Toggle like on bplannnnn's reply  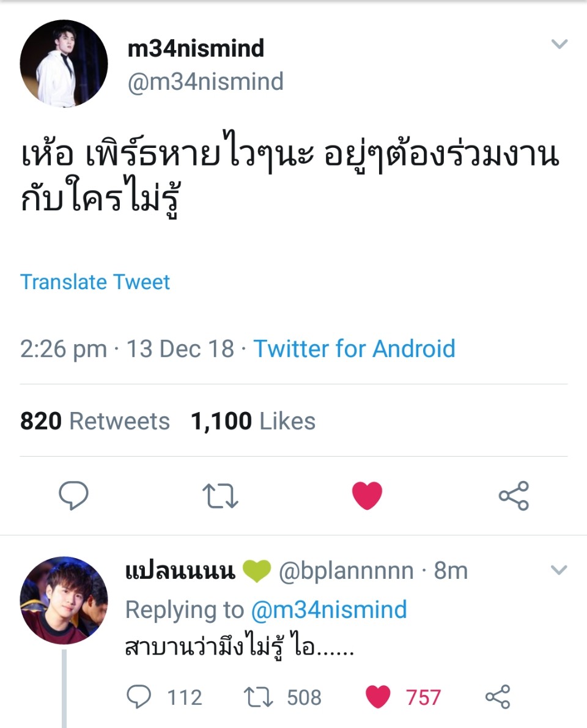coord(377,697)
